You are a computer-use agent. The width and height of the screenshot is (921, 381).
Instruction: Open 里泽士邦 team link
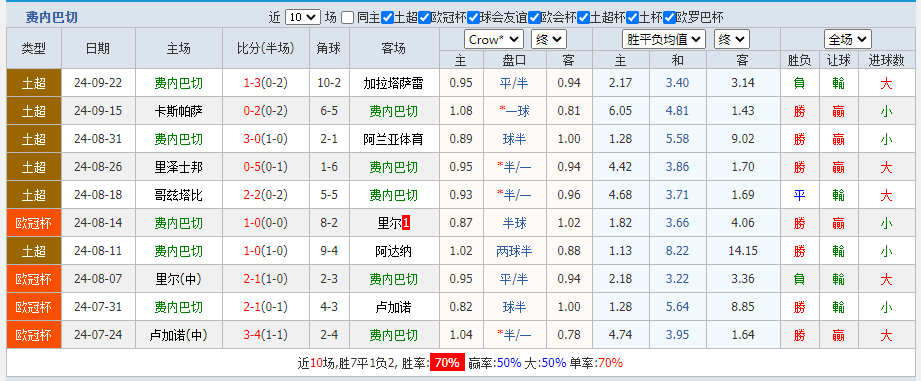[179, 167]
